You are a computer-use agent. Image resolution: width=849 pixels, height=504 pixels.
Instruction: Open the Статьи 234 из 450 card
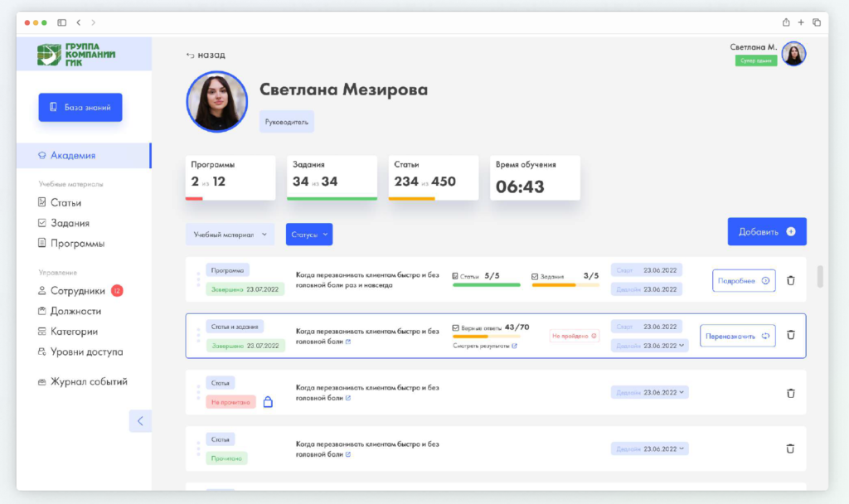click(x=433, y=178)
